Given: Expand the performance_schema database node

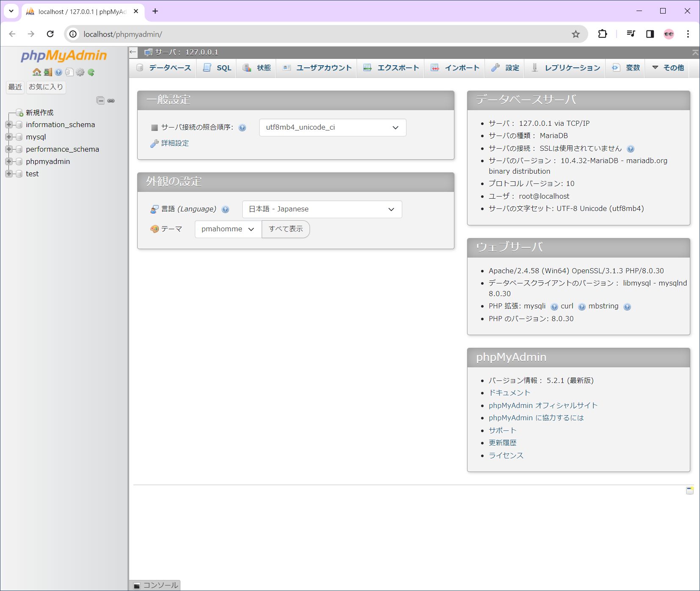Looking at the screenshot, I should (x=8, y=149).
